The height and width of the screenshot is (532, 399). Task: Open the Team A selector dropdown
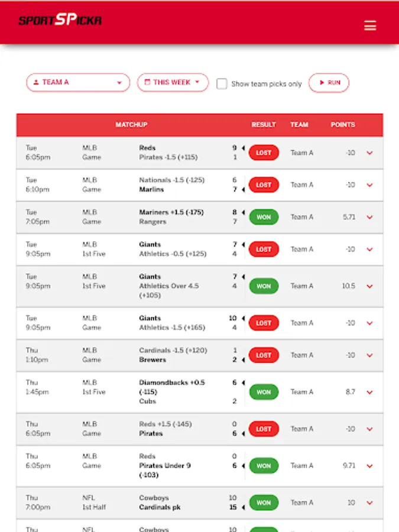[78, 82]
